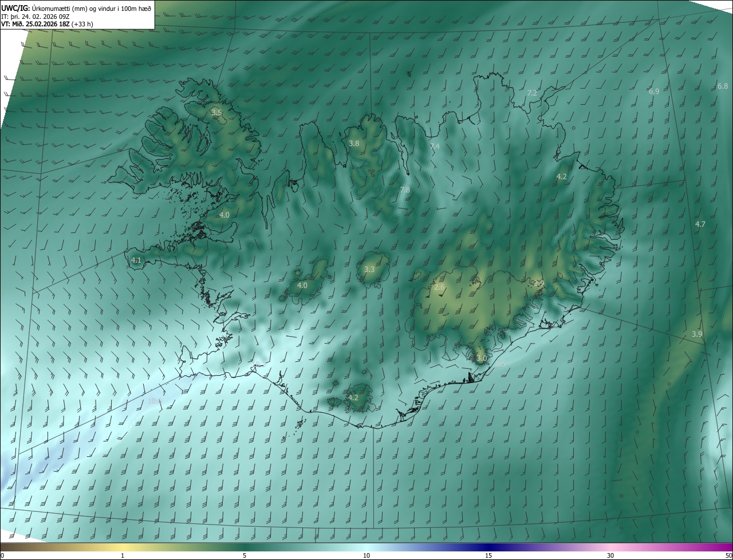Click the 2.6 value on western Vatnajökull
The height and width of the screenshot is (560, 733).
point(440,287)
